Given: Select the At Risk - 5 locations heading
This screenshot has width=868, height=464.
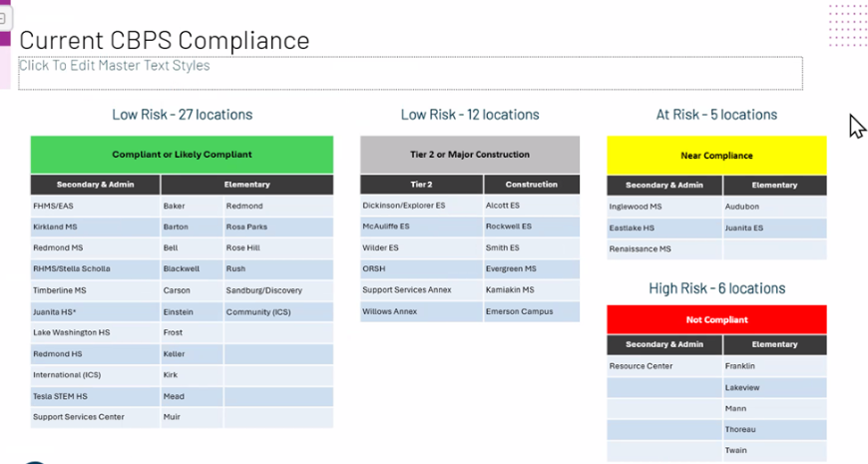Looking at the screenshot, I should pyautogui.click(x=716, y=115).
